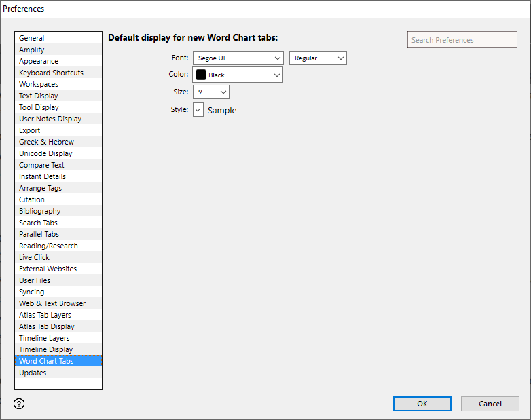Click the Search Preferences field
531x420 pixels.
(462, 40)
